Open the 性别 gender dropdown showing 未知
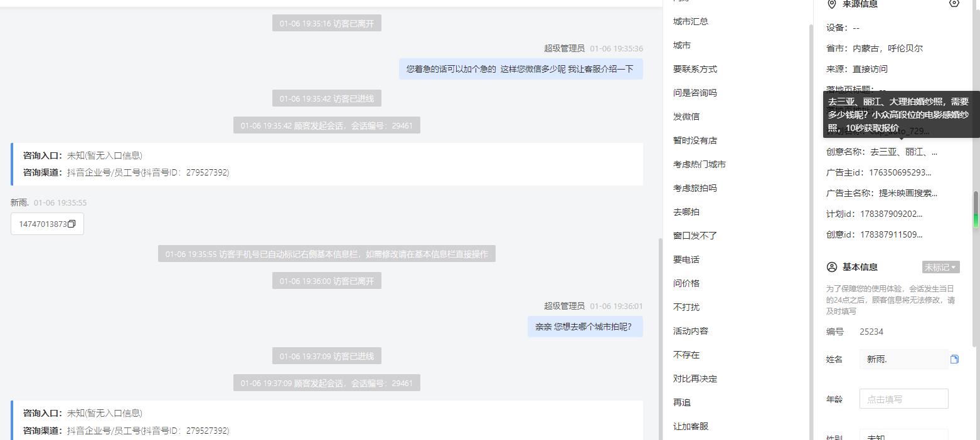 coord(903,436)
